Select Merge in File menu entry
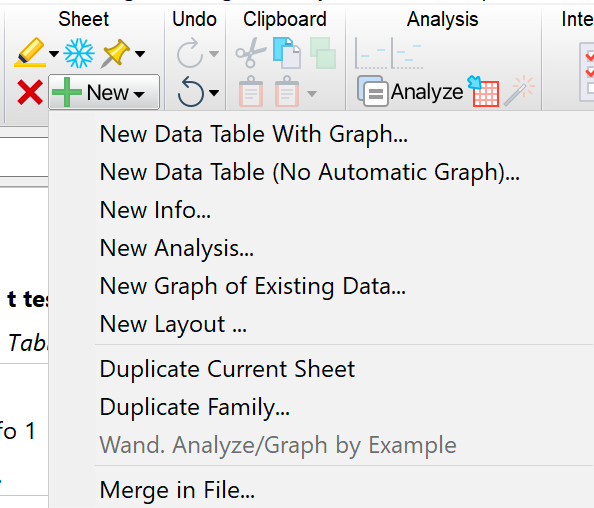Viewport: 594px width, 508px height. [x=177, y=490]
